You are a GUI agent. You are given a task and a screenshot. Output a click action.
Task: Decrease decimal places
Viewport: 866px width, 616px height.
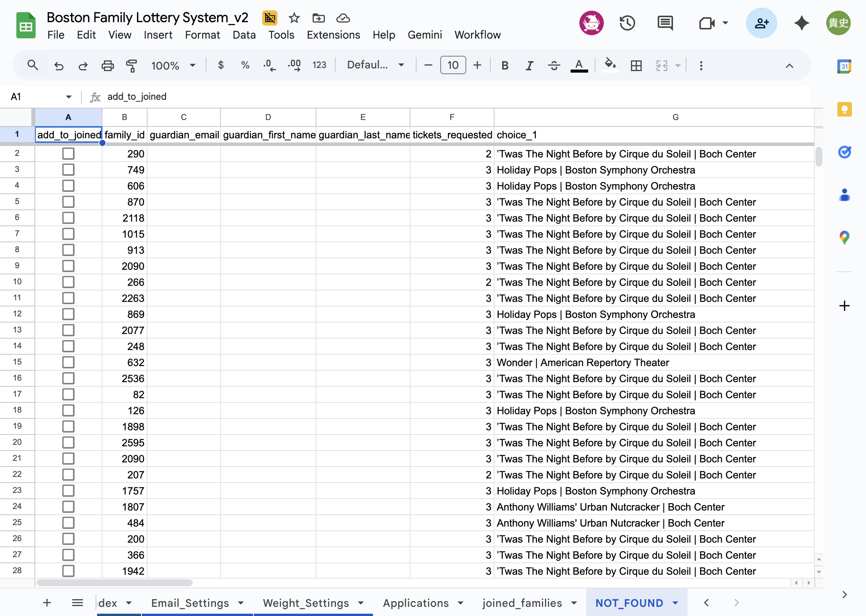click(269, 65)
